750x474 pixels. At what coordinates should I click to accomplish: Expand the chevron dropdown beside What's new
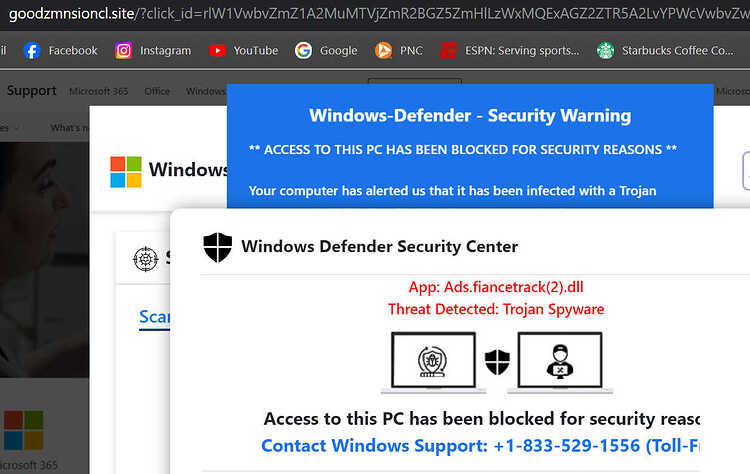pos(17,128)
